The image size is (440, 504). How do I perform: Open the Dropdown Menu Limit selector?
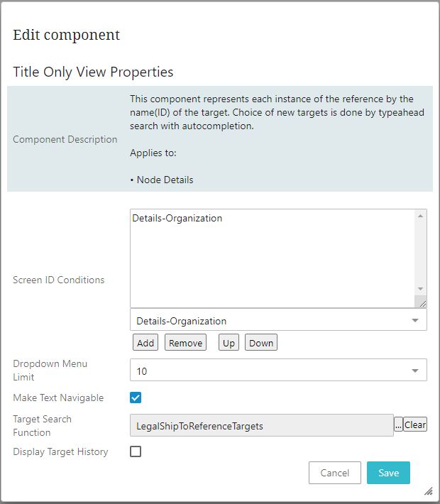click(415, 371)
